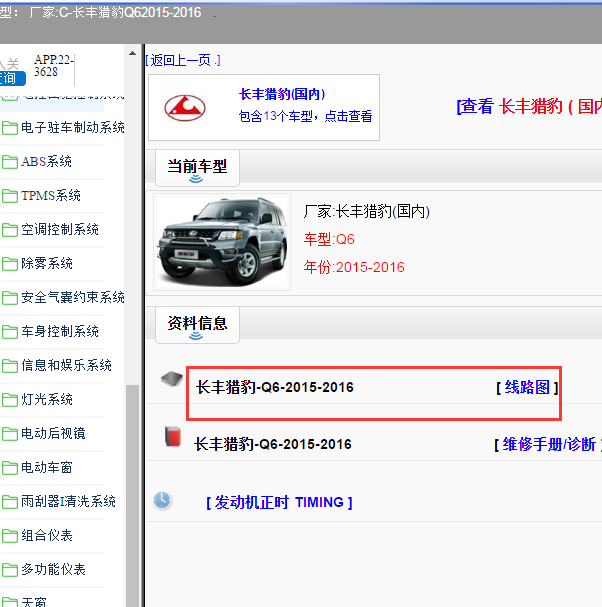Viewport: 602px width, 607px height.
Task: Click the 空调控制系统 folder icon
Action: point(10,230)
